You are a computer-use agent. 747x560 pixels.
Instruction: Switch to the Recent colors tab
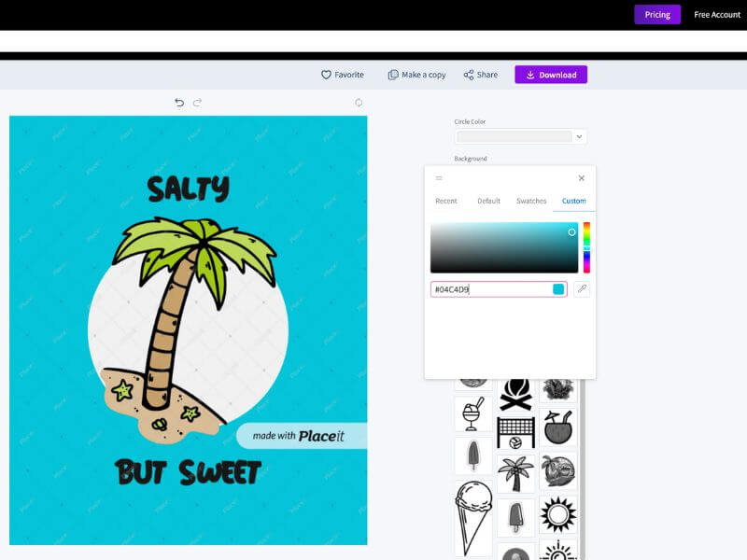point(446,201)
